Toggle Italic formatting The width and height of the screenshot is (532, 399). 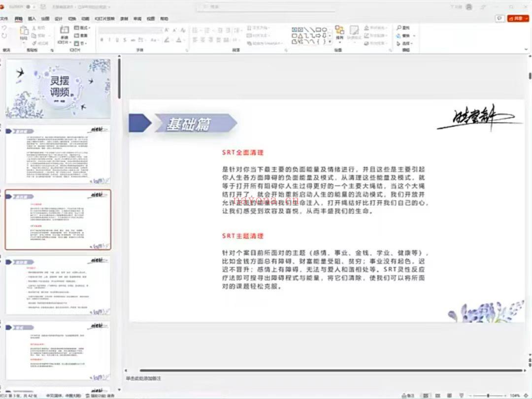tap(109, 40)
